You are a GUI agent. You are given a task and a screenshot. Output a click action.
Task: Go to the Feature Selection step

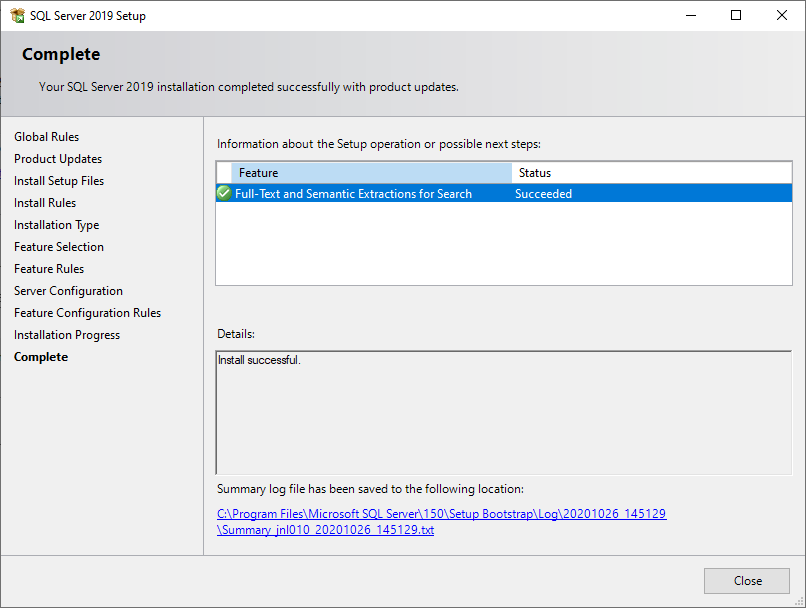click(59, 247)
